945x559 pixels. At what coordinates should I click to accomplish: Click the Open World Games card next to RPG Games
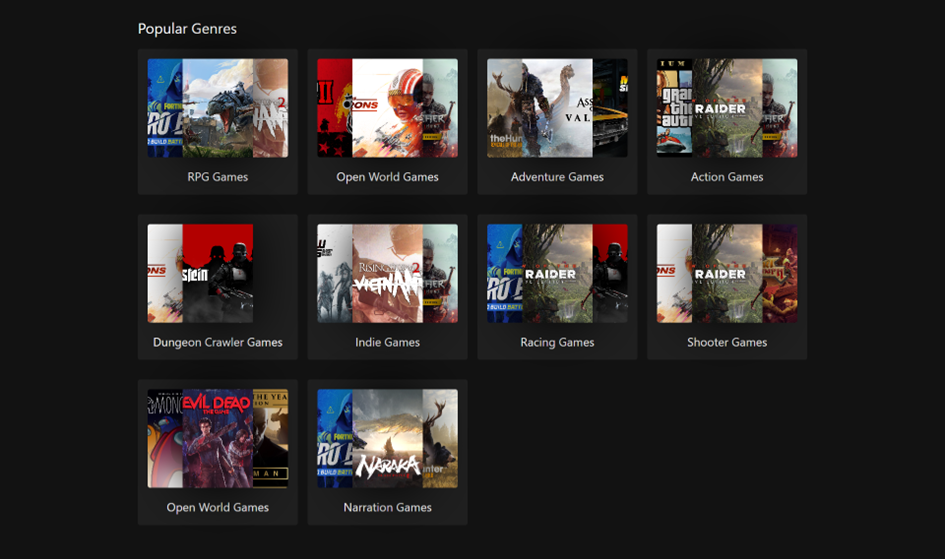click(x=388, y=122)
